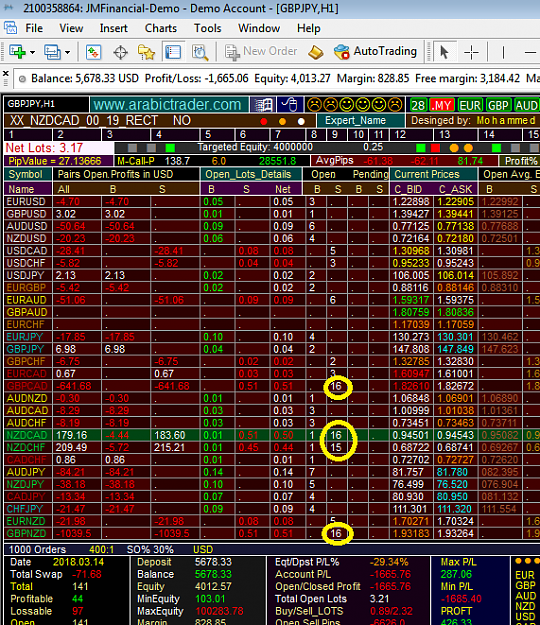
Task: Click the Total Swap value -71.68
Action: [87, 574]
